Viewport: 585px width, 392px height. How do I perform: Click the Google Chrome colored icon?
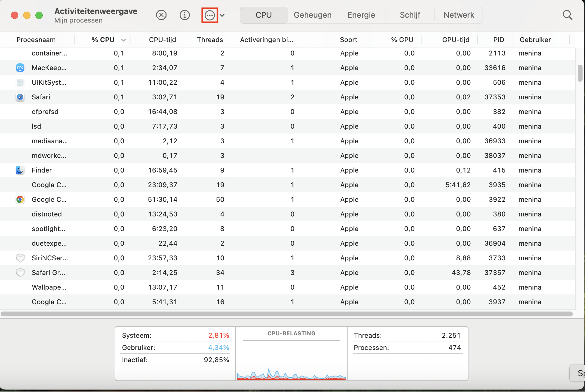click(20, 199)
